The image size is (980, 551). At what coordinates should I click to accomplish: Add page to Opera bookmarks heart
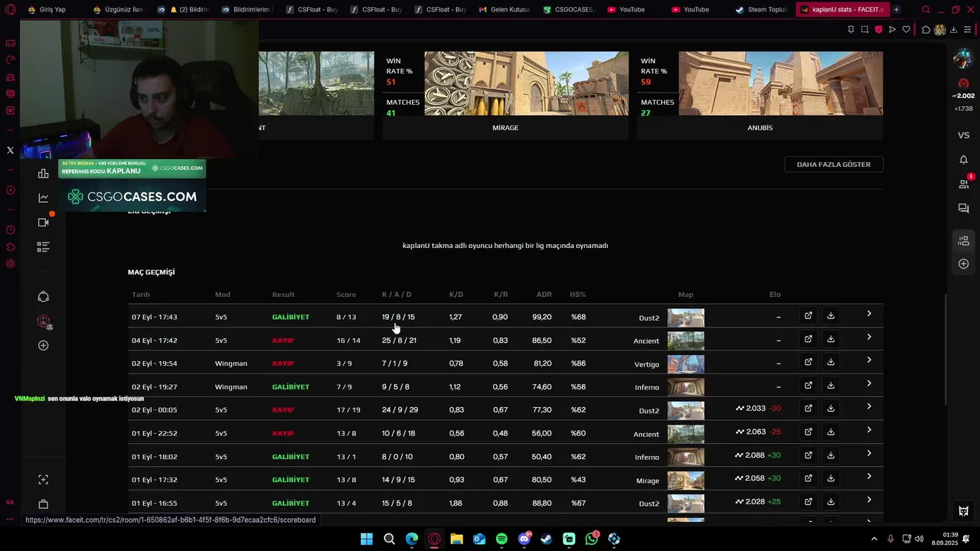(x=906, y=30)
